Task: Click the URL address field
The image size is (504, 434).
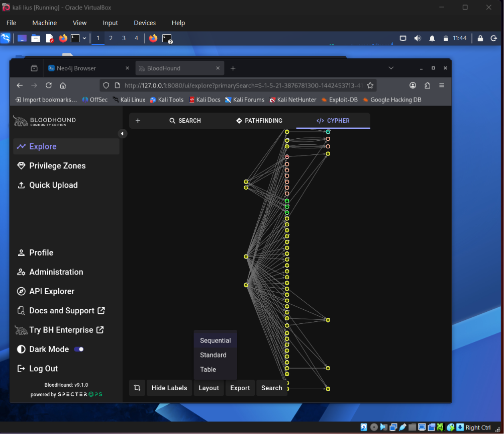Action: 243,85
